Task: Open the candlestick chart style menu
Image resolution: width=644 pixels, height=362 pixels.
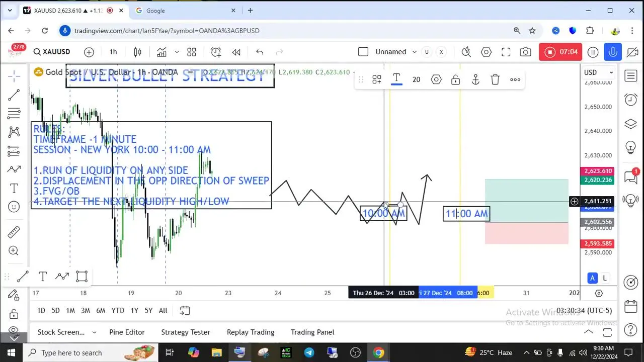Action: [137, 52]
